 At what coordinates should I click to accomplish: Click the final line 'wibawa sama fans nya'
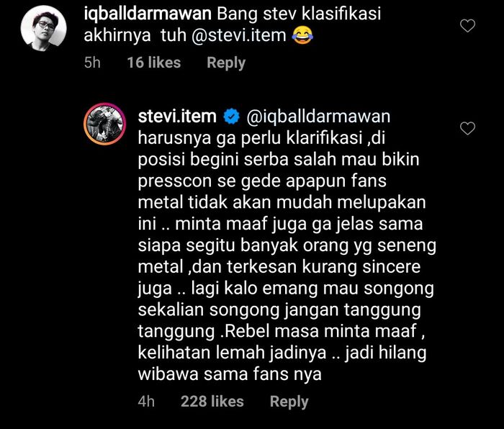click(x=230, y=374)
